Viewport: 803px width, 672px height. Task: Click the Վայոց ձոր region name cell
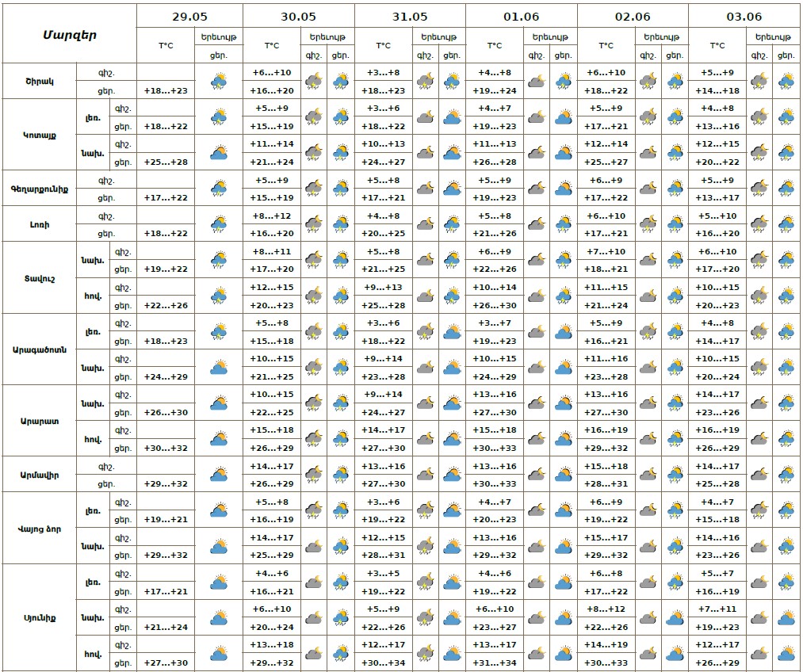coord(40,529)
